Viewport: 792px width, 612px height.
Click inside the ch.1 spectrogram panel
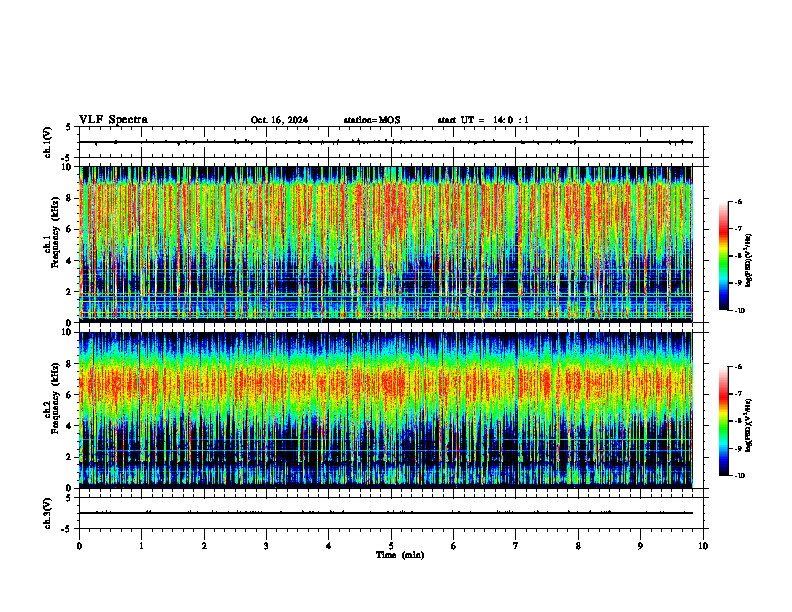point(386,244)
